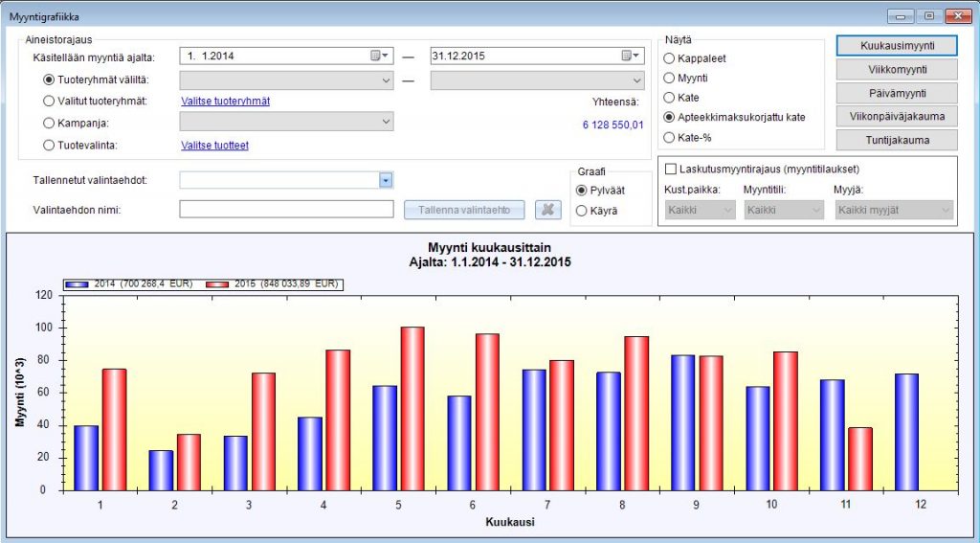Expand the first Tuoteryhmät välillä dropdown
This screenshot has height=543, width=980.
[385, 81]
